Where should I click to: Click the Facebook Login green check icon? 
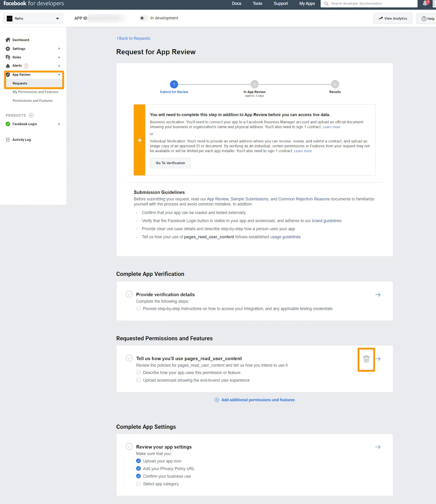8,124
